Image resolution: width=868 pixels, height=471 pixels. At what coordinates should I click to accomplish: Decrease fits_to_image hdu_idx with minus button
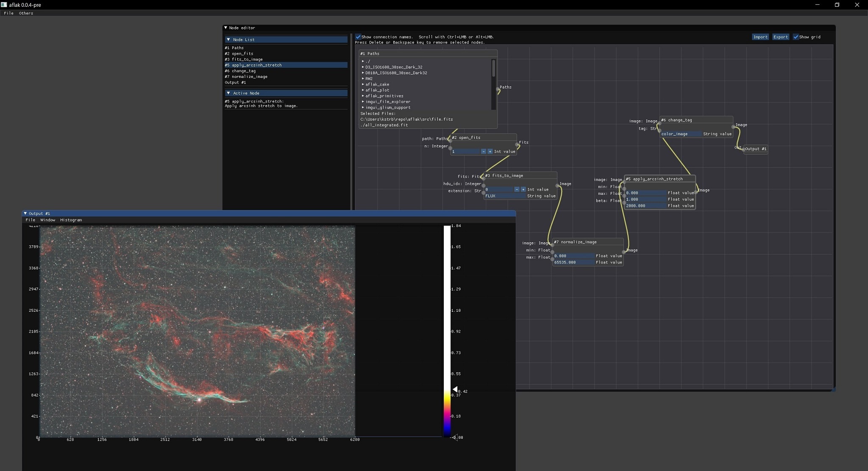tap(517, 189)
